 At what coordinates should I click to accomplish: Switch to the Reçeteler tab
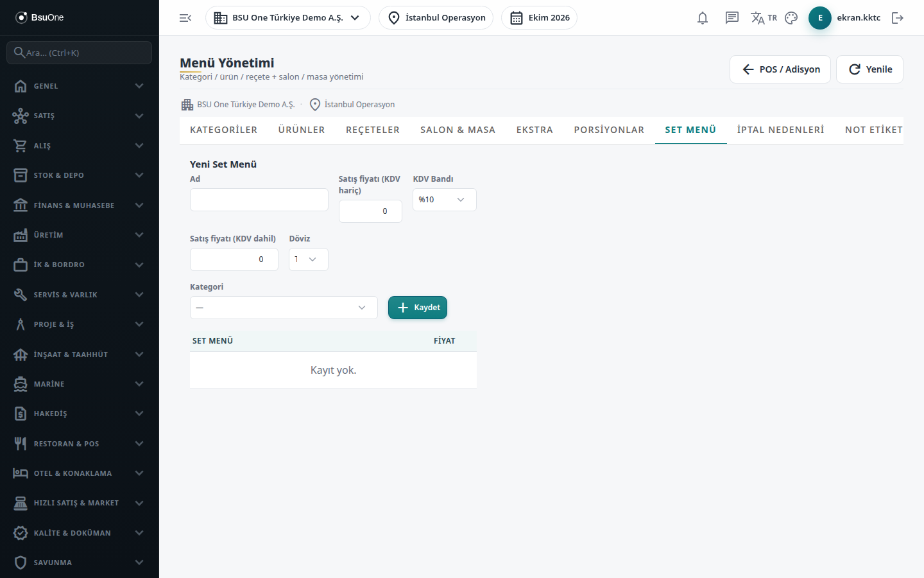coord(373,130)
